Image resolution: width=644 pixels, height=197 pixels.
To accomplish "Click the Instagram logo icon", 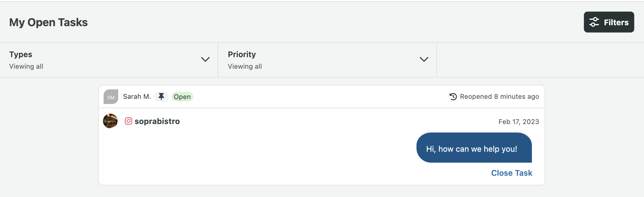I will [128, 121].
